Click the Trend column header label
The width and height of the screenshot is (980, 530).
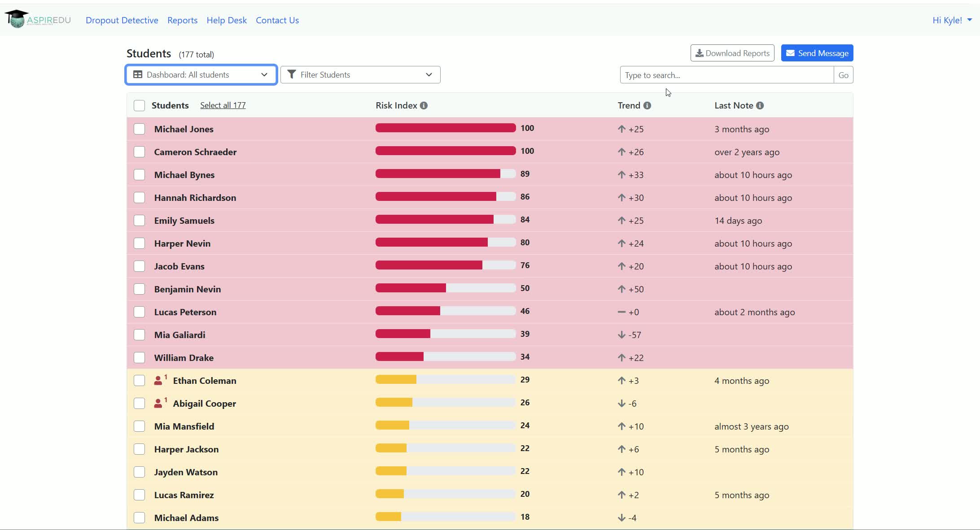tap(629, 105)
